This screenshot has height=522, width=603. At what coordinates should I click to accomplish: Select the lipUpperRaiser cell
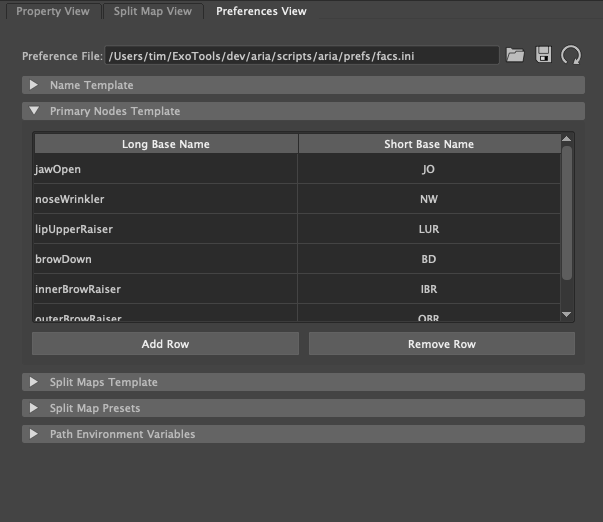tap(166, 229)
